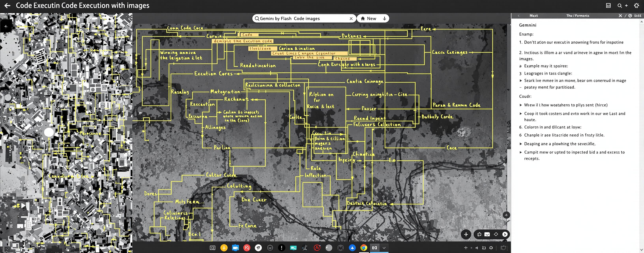Screen dimensions: 644x253
Task: Click the small dark round button above the canvas pill
Action: (506, 215)
